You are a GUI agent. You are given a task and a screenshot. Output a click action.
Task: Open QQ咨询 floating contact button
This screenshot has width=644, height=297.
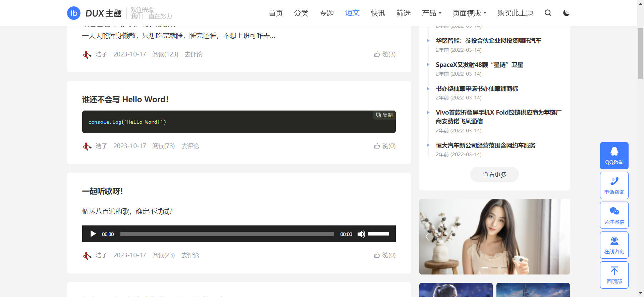(614, 156)
